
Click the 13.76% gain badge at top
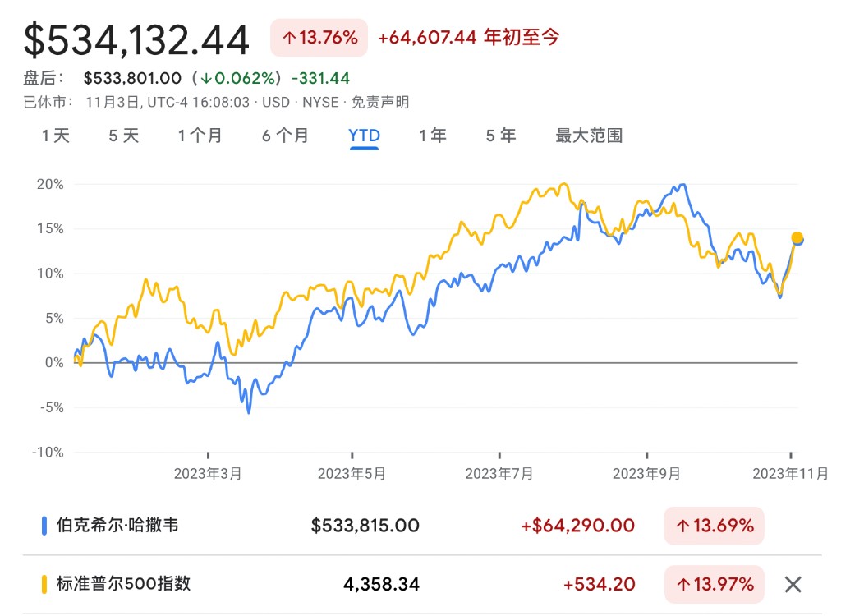coord(319,38)
